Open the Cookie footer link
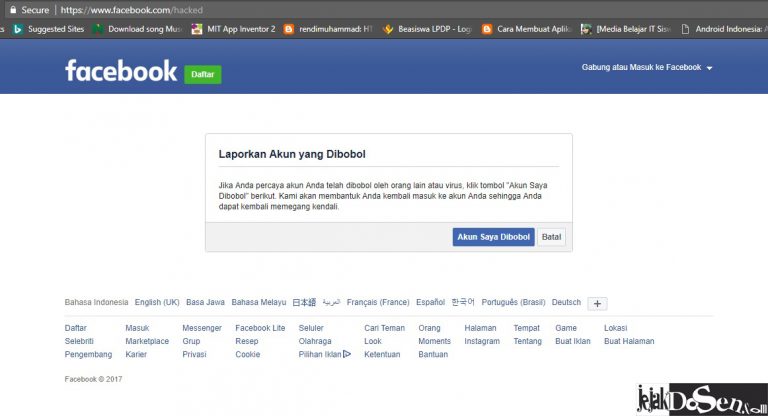Screen dimensions: 768x416 coord(247,354)
